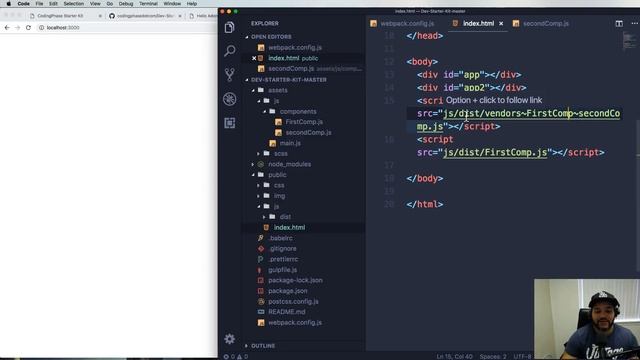Expand the Outline section
Screen dimensions: 640x360
click(x=263, y=346)
